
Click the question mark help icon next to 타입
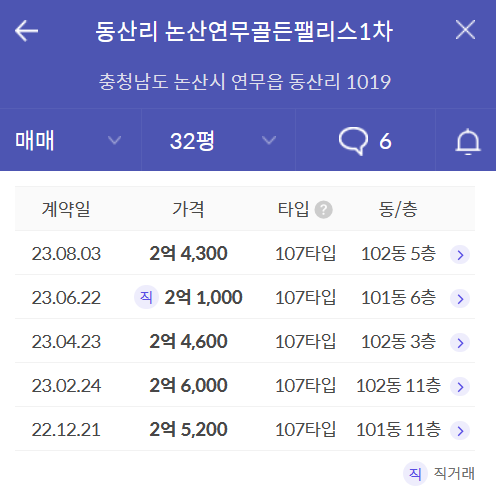(x=324, y=210)
